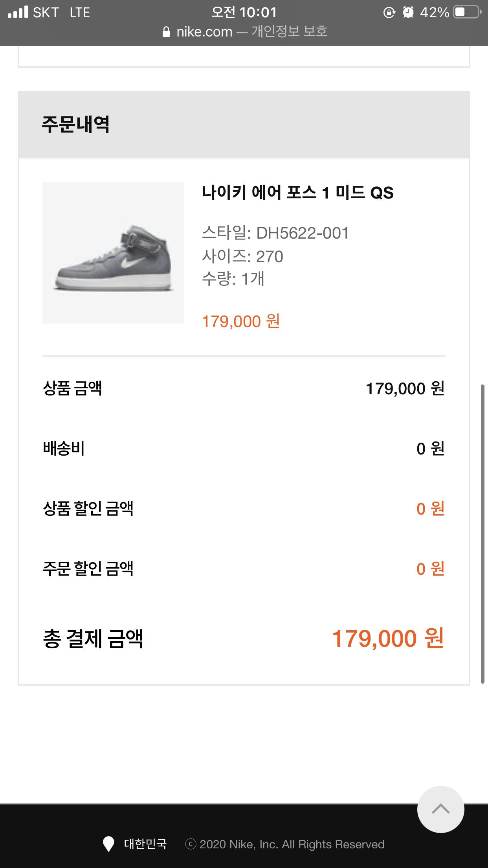Tap the padlock icon beside nike.com
This screenshot has width=488, height=868.
pyautogui.click(x=166, y=32)
